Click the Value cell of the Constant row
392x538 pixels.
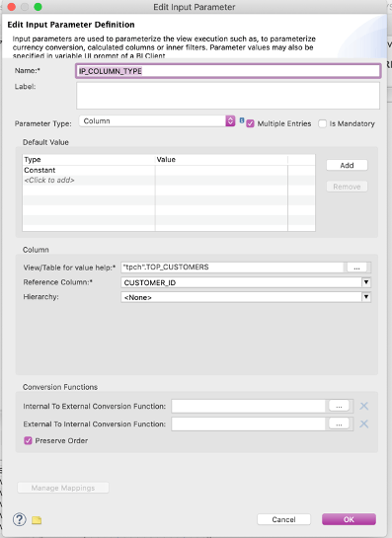point(221,170)
